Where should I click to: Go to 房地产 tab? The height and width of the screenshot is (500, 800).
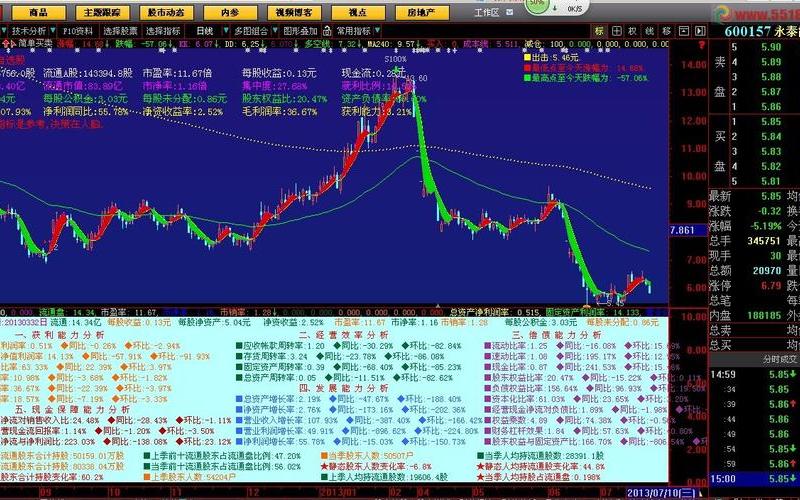[x=422, y=13]
